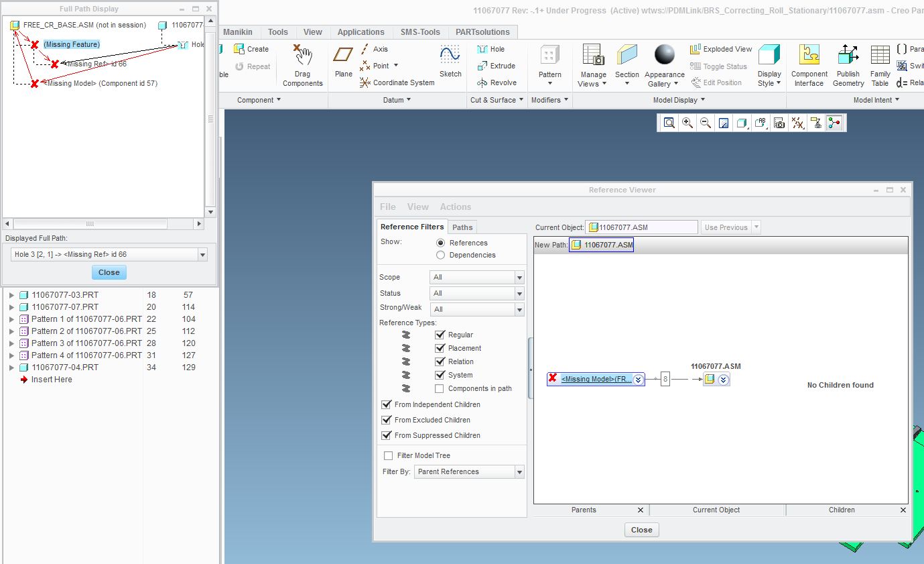Close the Full Path Display dialog
This screenshot has width=924, height=564.
[x=109, y=272]
